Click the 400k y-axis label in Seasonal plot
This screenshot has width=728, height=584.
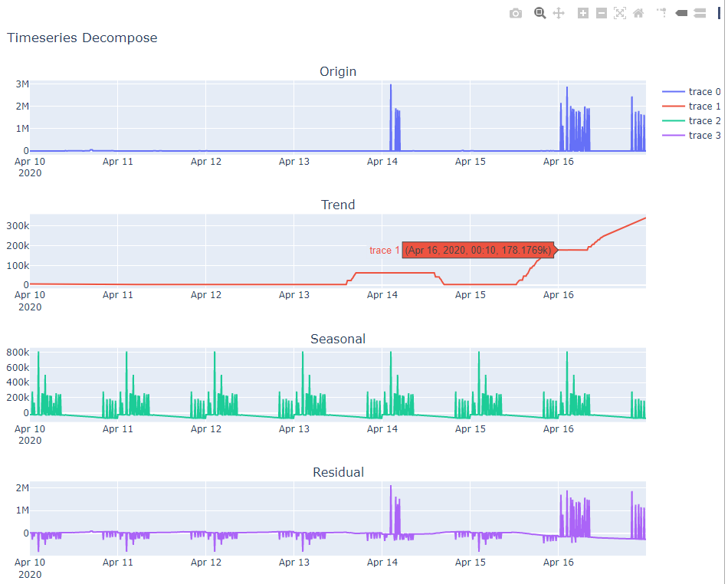coord(18,382)
